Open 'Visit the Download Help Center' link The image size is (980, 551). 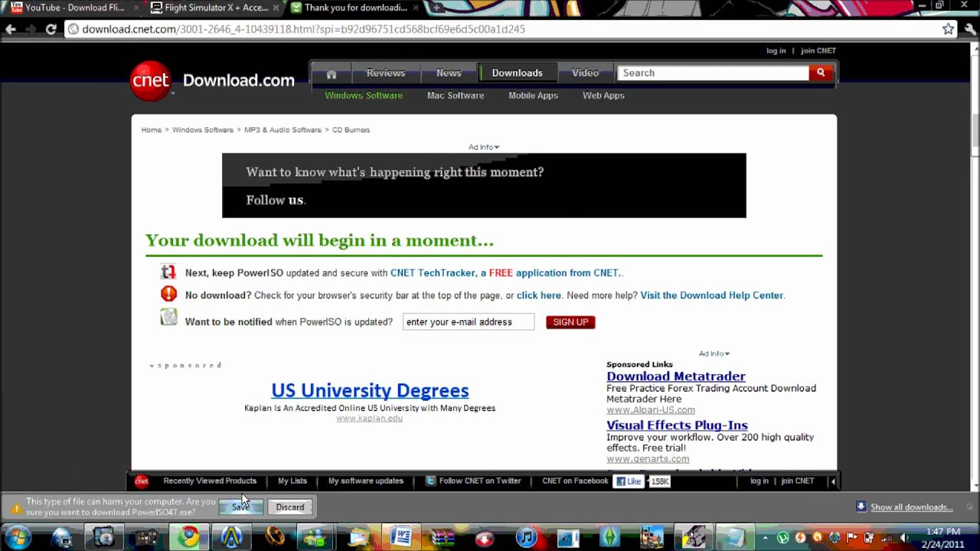tap(712, 295)
